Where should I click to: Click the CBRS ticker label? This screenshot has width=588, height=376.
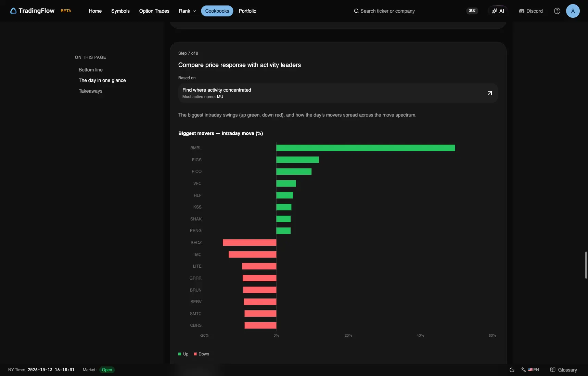tap(196, 325)
